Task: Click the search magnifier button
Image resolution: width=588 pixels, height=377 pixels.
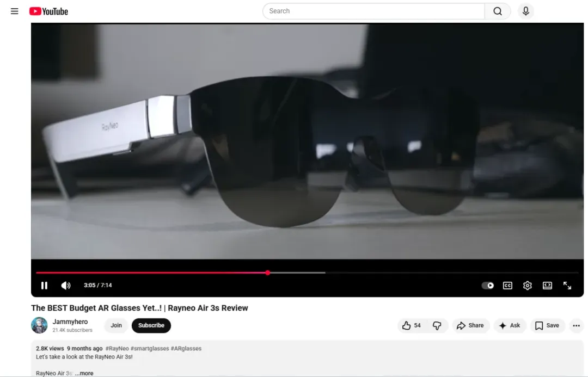Action: point(498,11)
